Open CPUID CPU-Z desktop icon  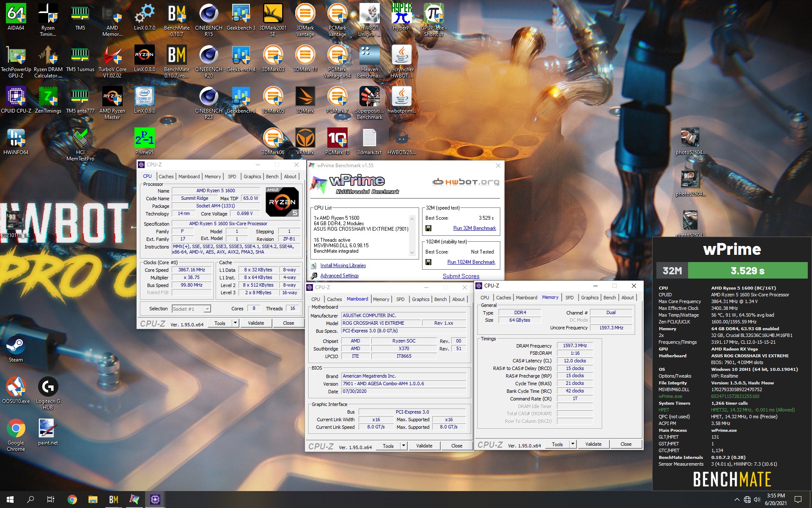(16, 100)
